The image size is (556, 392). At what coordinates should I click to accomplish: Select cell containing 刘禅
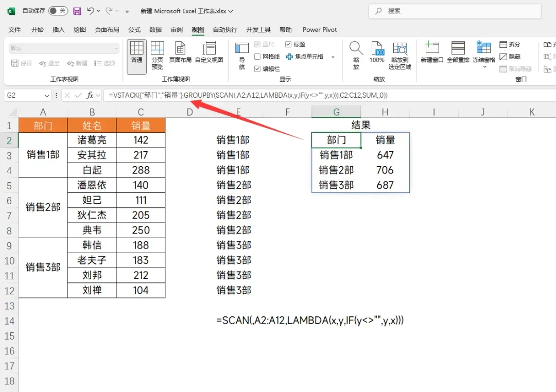pyautogui.click(x=92, y=290)
